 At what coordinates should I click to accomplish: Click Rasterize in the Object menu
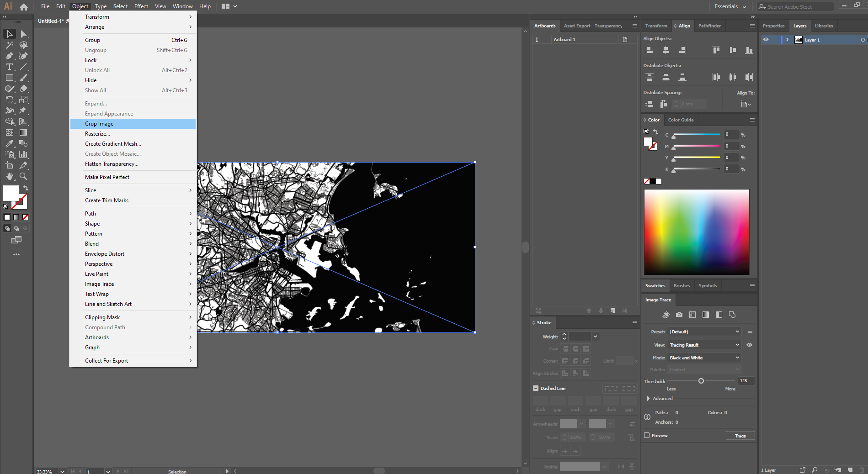pyautogui.click(x=97, y=133)
